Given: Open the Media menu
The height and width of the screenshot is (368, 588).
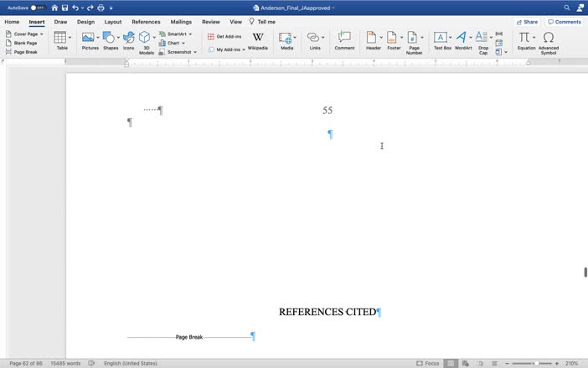Looking at the screenshot, I should (287, 41).
